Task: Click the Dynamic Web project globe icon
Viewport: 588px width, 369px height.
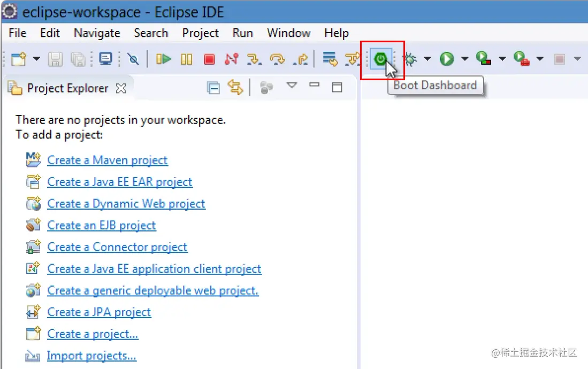Action: [x=33, y=203]
